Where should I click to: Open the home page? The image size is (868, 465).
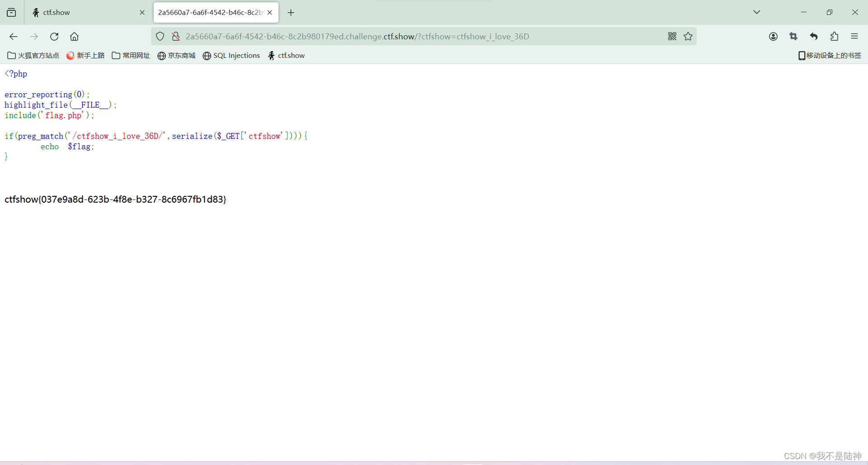(x=74, y=37)
